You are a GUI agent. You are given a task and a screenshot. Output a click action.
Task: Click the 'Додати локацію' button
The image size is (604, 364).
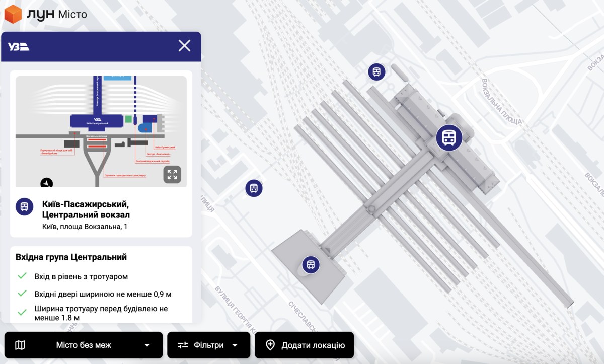pos(304,345)
